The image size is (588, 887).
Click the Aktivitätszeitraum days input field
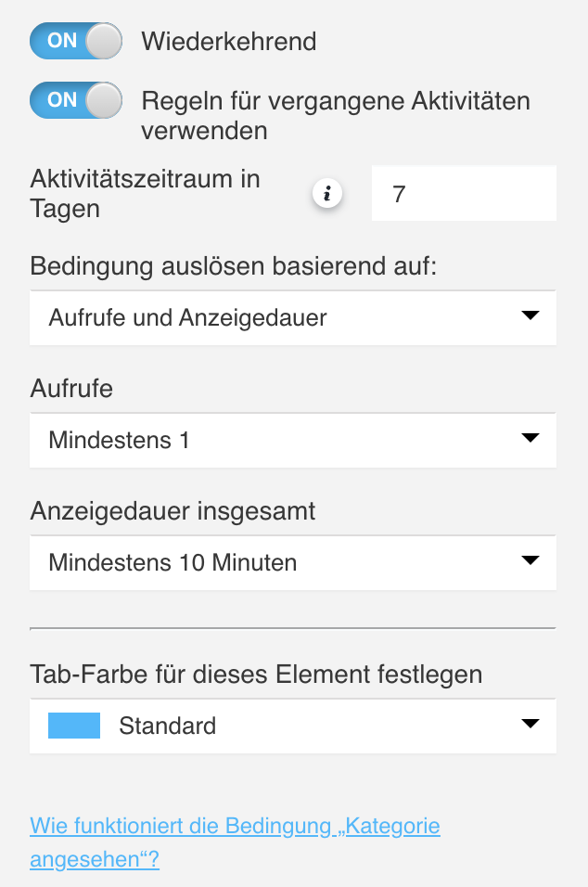464,194
